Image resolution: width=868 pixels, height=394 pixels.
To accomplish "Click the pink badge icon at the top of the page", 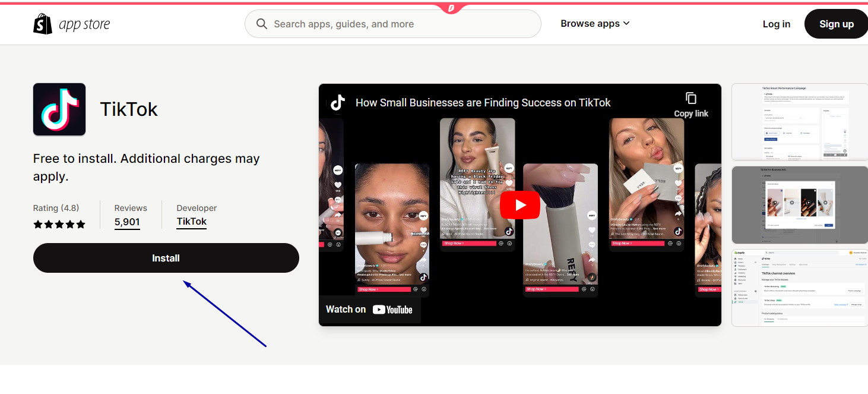I will click(x=451, y=8).
